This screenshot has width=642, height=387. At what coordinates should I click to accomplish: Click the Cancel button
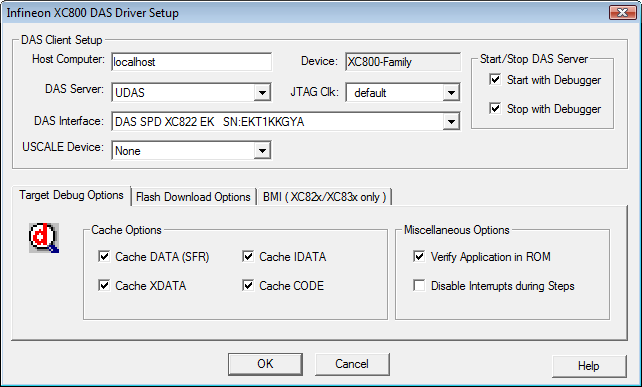pyautogui.click(x=352, y=364)
